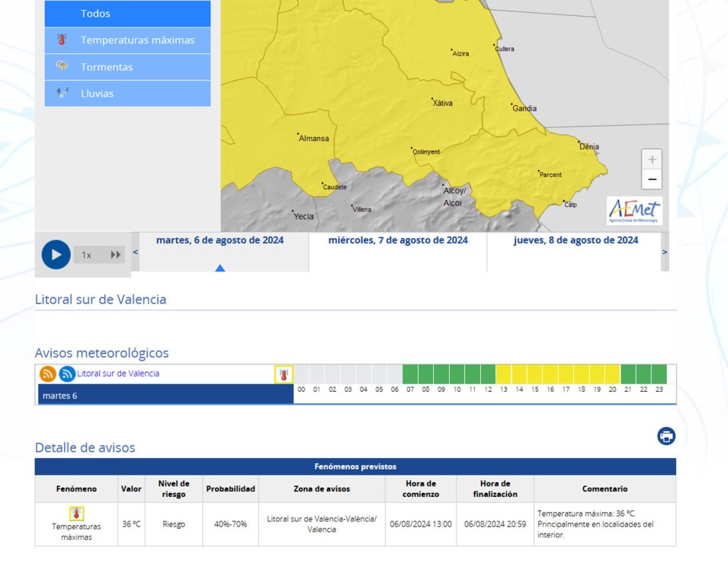Click thermometer icon in Fenómeno table cell
This screenshot has height=561, width=728.
click(76, 513)
